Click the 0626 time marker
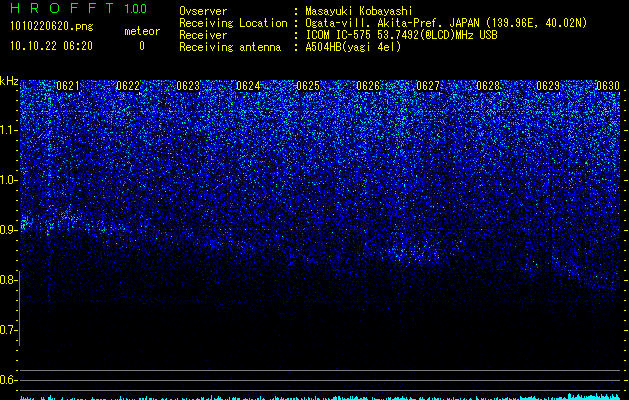 click(x=368, y=86)
